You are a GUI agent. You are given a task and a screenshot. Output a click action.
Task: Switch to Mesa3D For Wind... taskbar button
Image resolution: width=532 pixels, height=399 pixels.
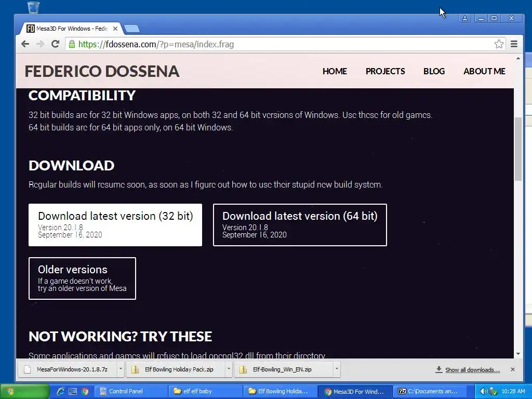(355, 392)
